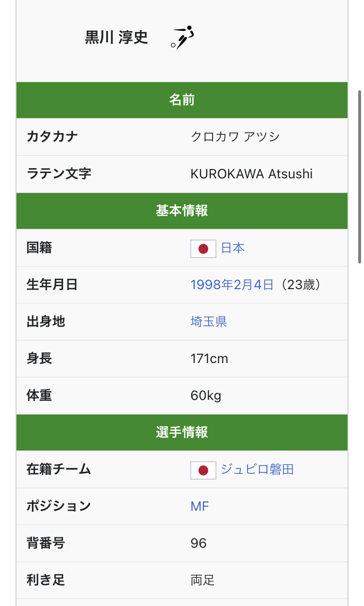
Task: Open the 埼玉県 birthplace link
Action: point(209,322)
